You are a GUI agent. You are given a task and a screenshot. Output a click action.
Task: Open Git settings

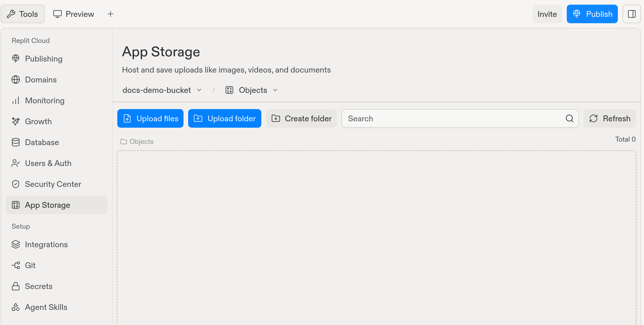57,265
